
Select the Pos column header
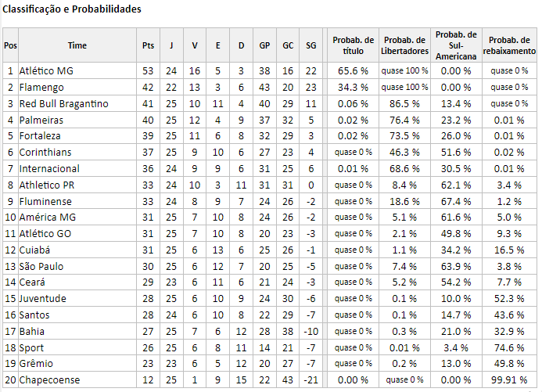10,45
